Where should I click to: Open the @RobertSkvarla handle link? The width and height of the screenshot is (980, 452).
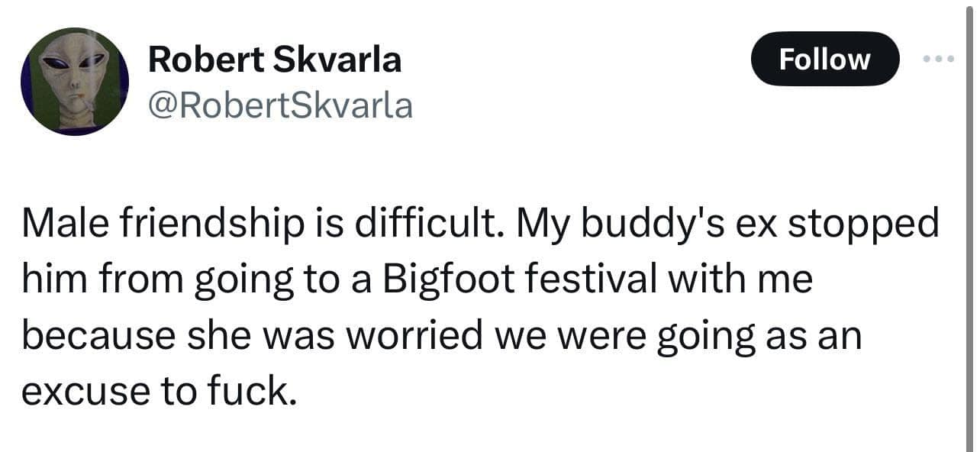[280, 106]
